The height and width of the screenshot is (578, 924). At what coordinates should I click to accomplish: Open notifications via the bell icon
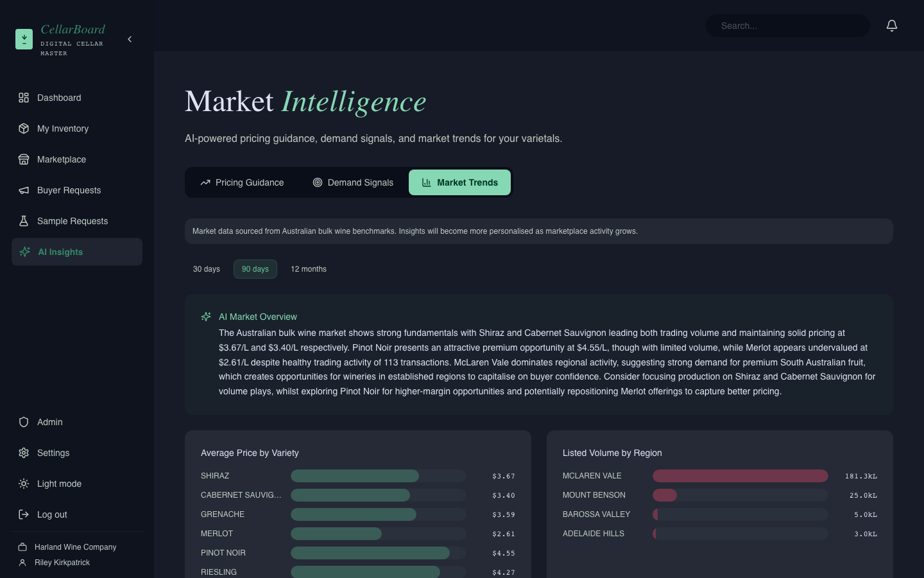click(x=892, y=26)
